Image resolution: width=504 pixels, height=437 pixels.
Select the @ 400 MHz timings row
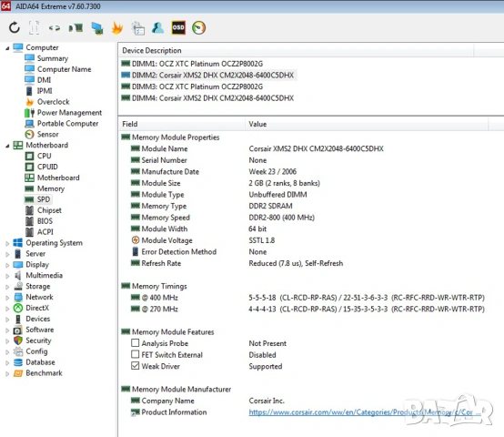(307, 298)
